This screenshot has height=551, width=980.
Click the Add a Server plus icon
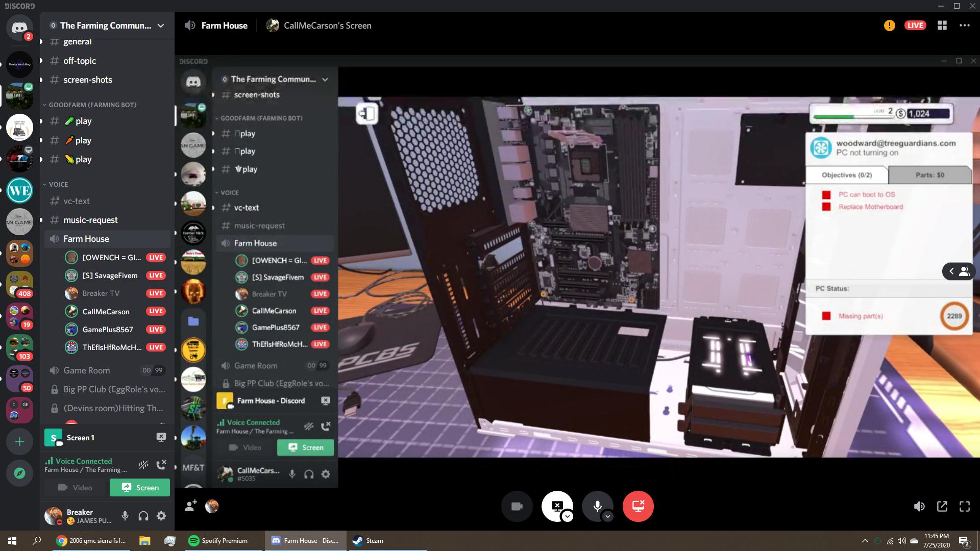19,441
